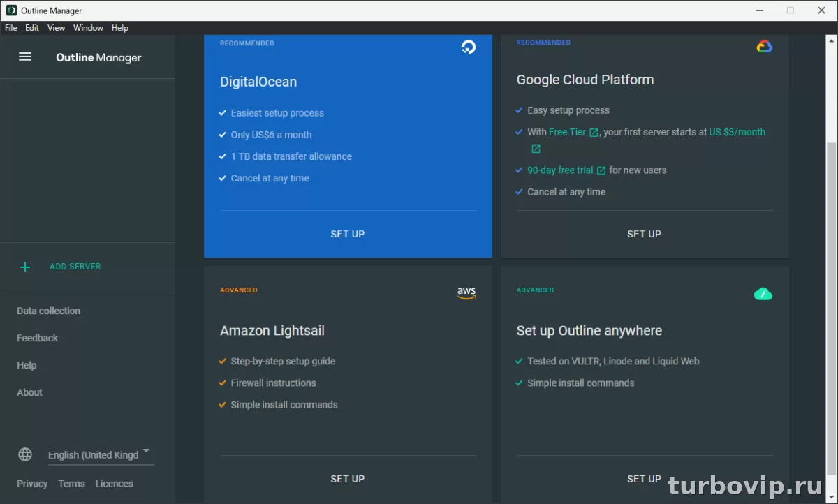Click the Google Cloud Platform title

(585, 80)
